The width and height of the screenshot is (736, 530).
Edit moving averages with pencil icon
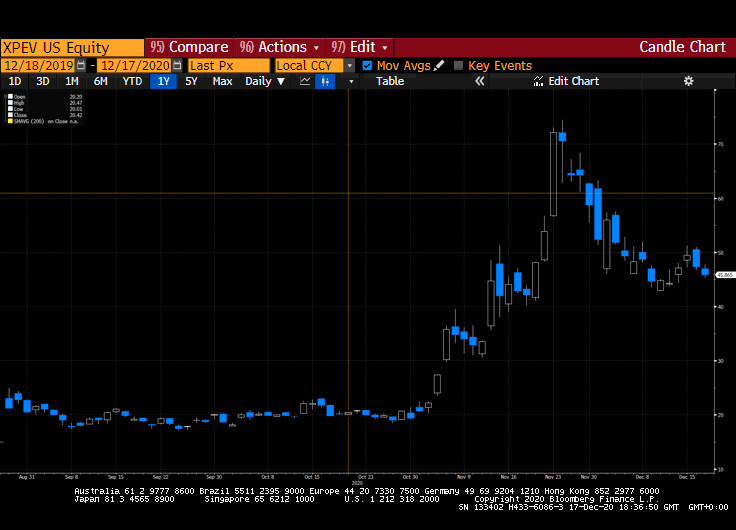tap(439, 65)
